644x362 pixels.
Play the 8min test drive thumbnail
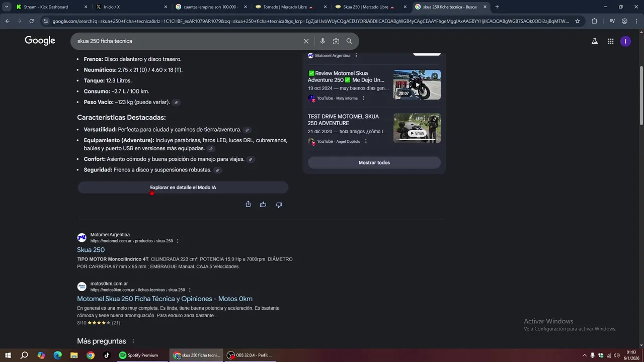coord(417,128)
